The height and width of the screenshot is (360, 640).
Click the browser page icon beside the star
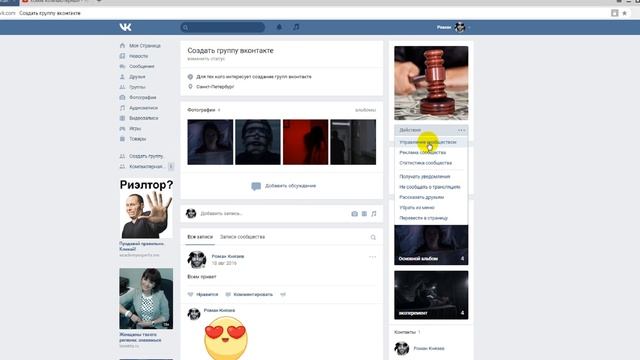pos(614,13)
